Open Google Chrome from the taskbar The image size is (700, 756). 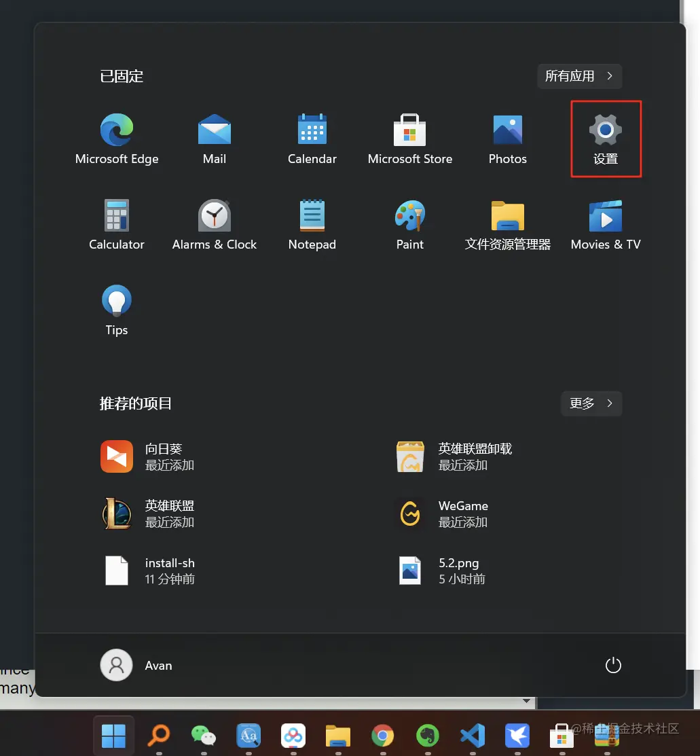[383, 736]
